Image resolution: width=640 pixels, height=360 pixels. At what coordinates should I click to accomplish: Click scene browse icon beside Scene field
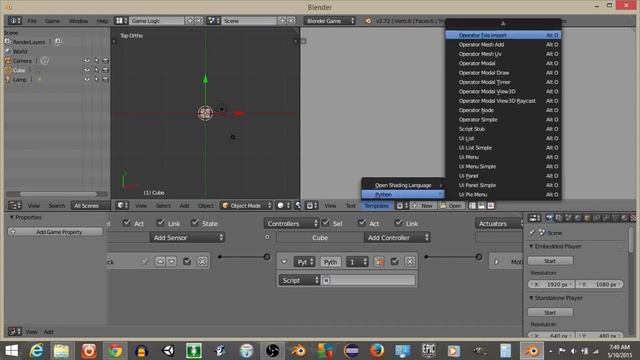pyautogui.click(x=213, y=20)
